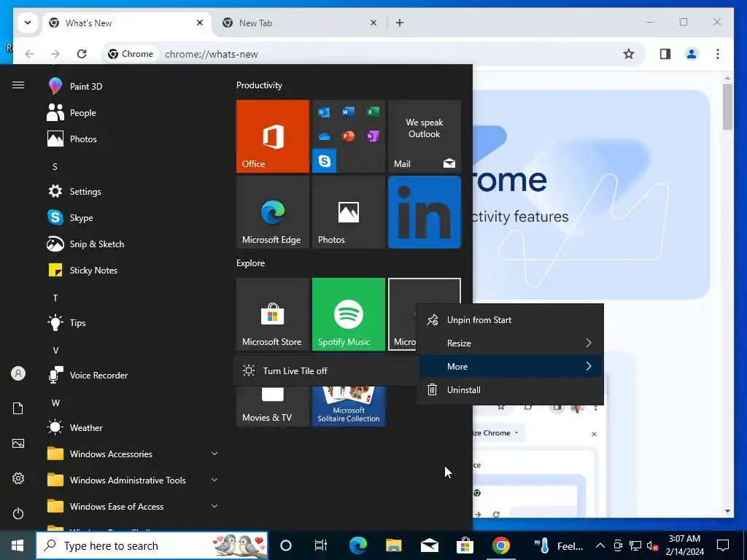Expand Windows Ease of Access folder
Image resolution: width=747 pixels, height=560 pixels.
click(x=133, y=506)
